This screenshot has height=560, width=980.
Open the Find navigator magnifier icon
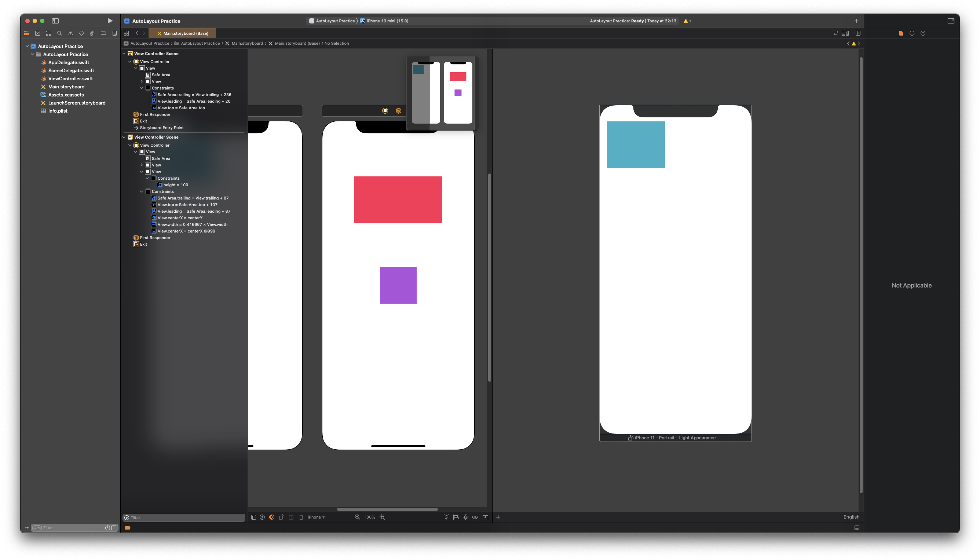pos(60,33)
